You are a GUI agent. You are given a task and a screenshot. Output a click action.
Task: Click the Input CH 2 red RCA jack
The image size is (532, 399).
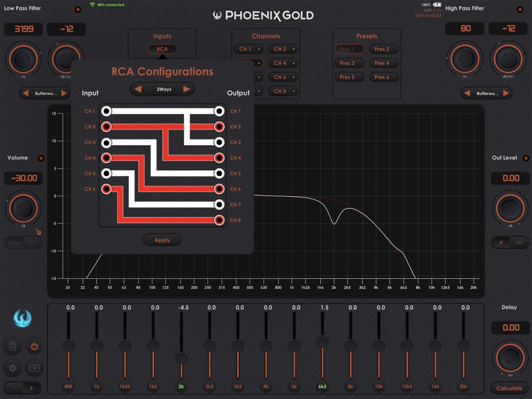coord(106,127)
